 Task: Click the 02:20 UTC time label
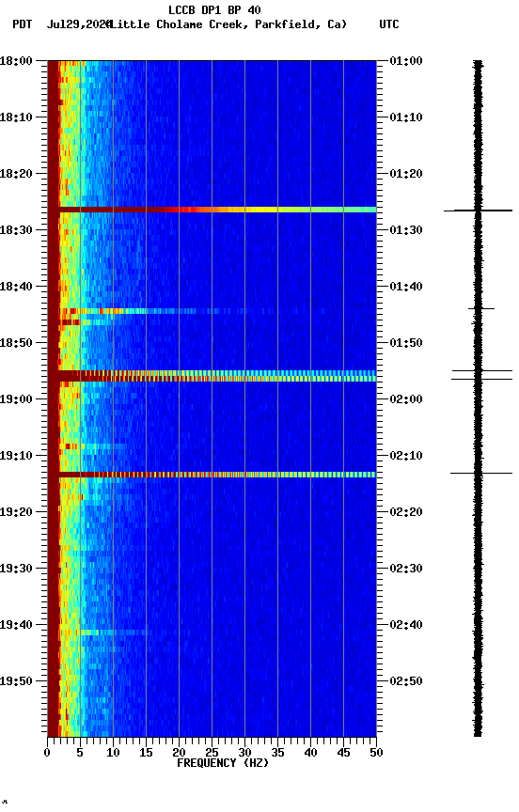[406, 513]
